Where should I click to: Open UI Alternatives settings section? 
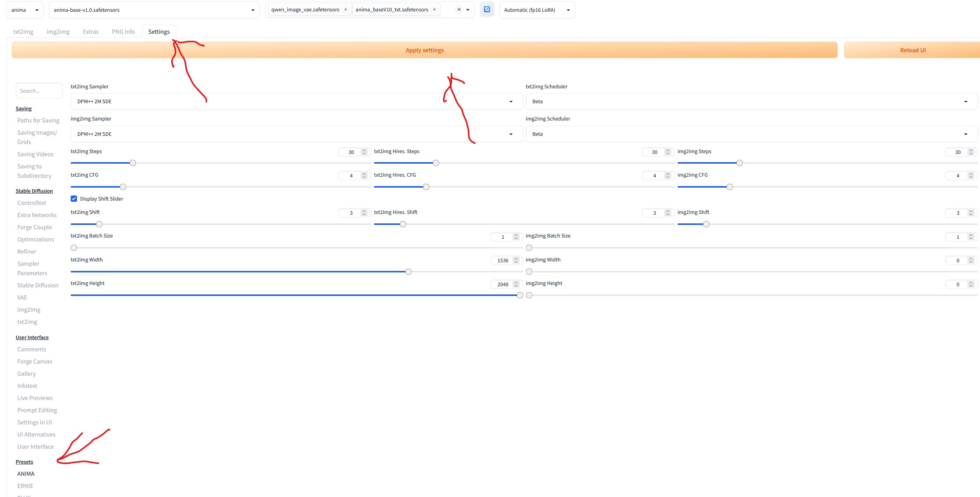coord(36,435)
